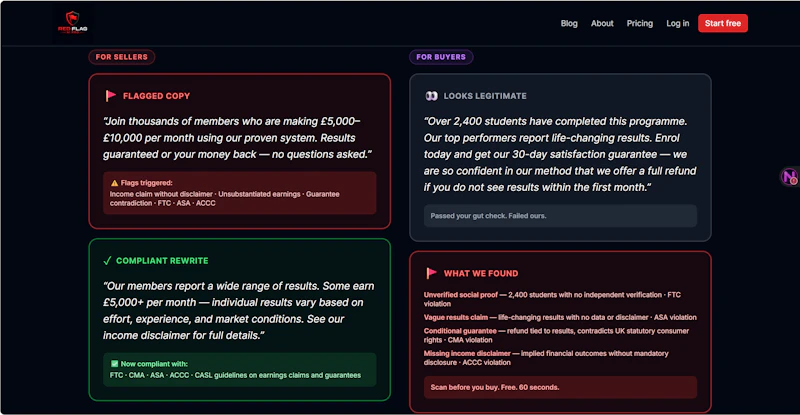The height and width of the screenshot is (415, 800).
Task: Click the 'Flags triggered:' label
Action: 146,183
